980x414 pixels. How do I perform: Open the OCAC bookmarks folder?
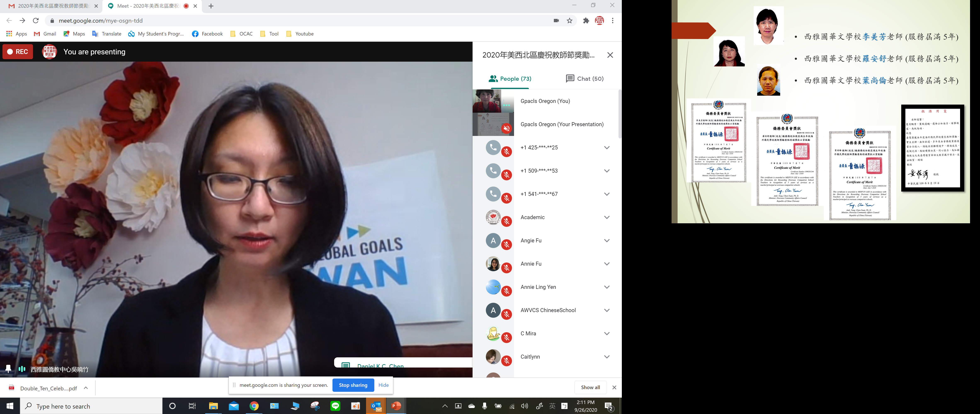241,34
